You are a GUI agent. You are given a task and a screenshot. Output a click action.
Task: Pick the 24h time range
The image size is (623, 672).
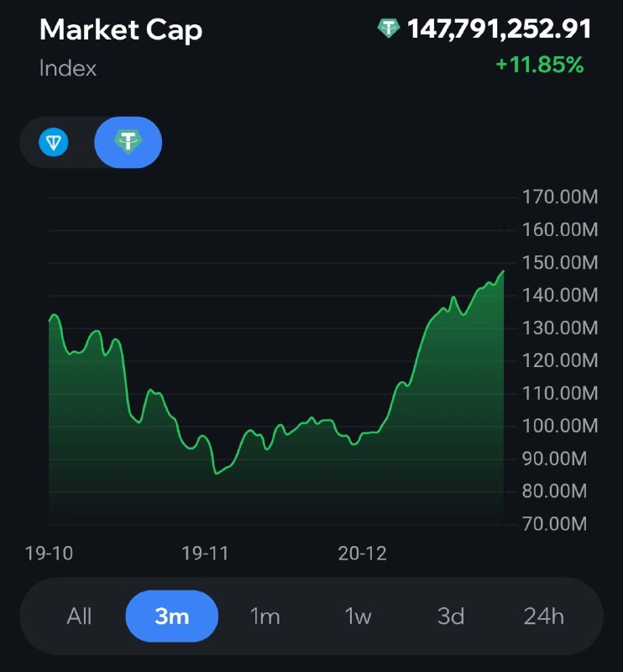pos(544,617)
